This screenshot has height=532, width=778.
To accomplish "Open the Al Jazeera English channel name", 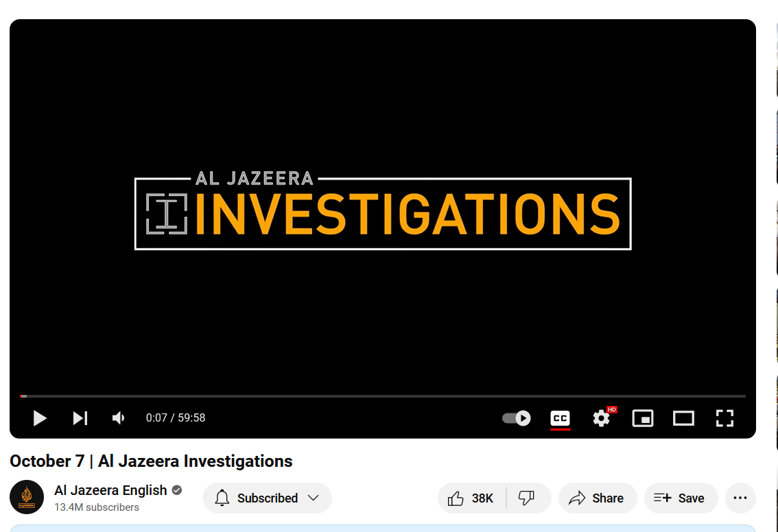I will point(110,490).
